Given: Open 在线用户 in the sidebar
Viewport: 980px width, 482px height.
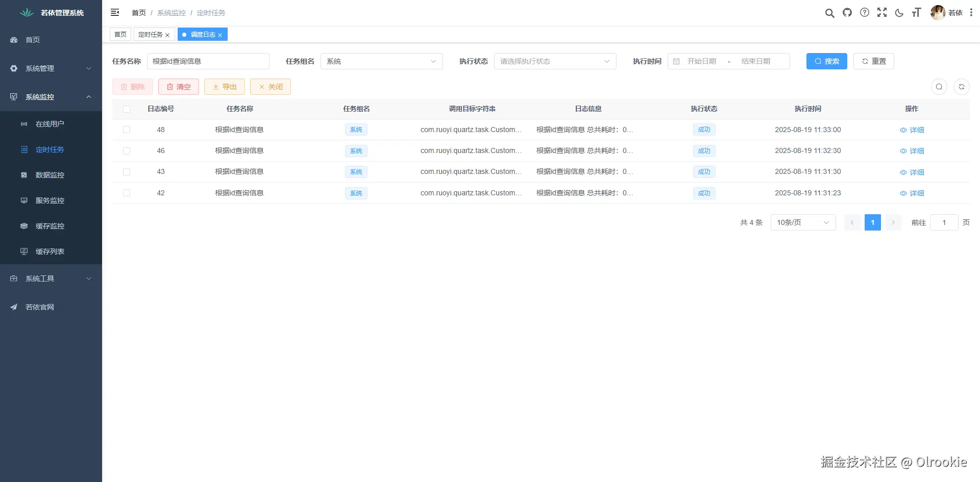Looking at the screenshot, I should [51, 124].
